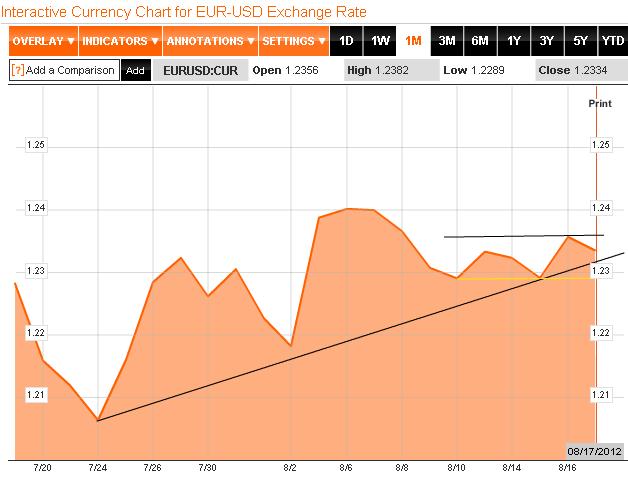
Task: Click the black Add button
Action: click(135, 70)
